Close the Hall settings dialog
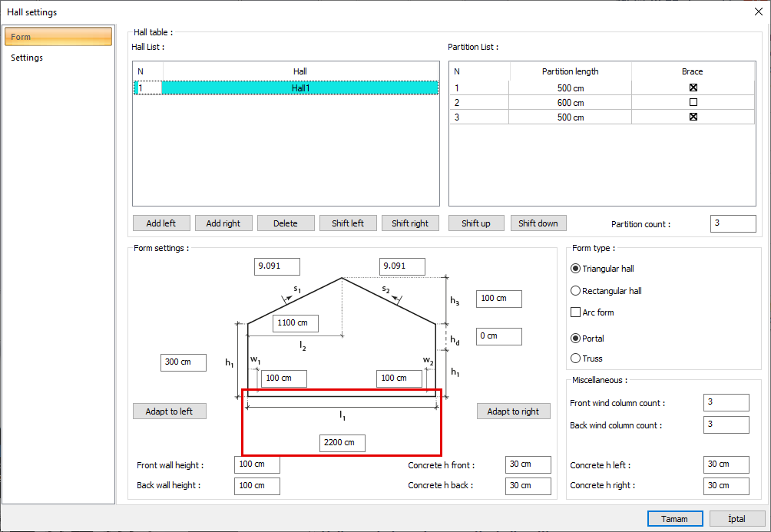The height and width of the screenshot is (532, 771). pos(758,12)
